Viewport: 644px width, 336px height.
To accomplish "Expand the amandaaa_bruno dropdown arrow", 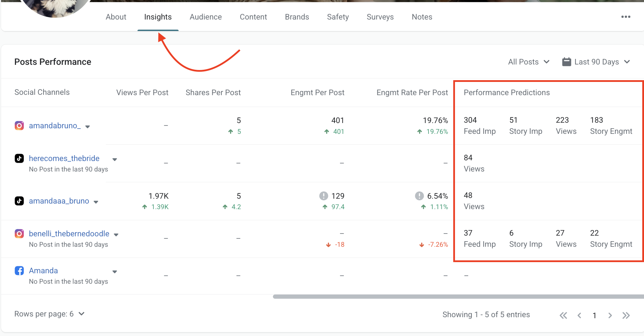I will coord(96,202).
